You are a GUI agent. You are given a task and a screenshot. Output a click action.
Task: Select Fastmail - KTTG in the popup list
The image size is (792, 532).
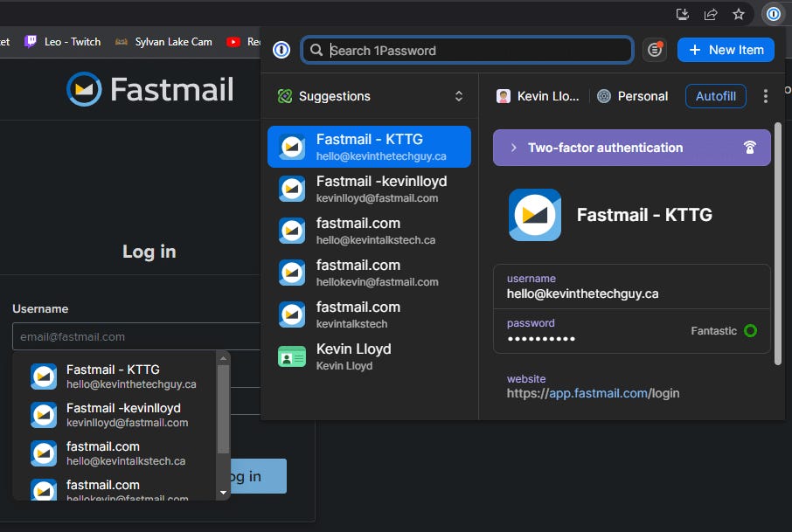pos(369,147)
